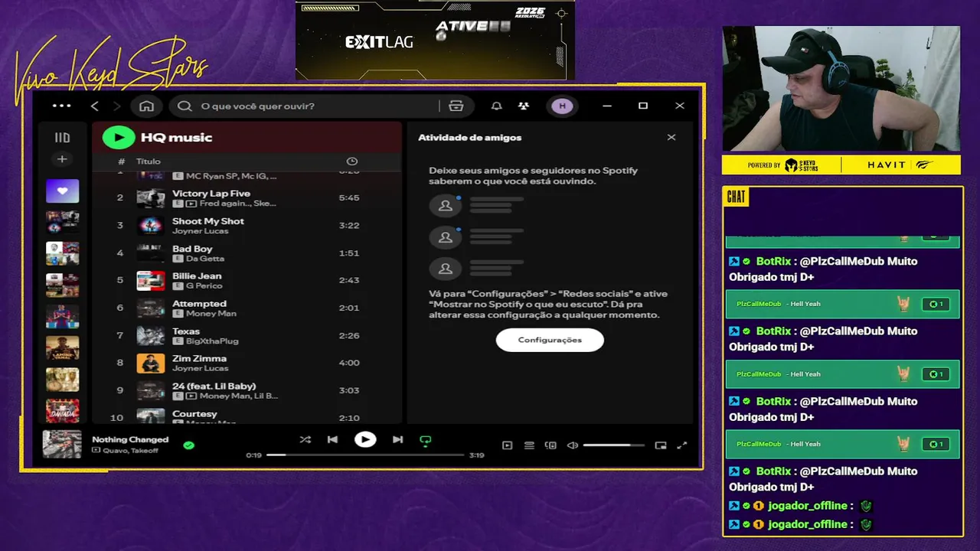Go forward with the right arrow

coord(116,106)
